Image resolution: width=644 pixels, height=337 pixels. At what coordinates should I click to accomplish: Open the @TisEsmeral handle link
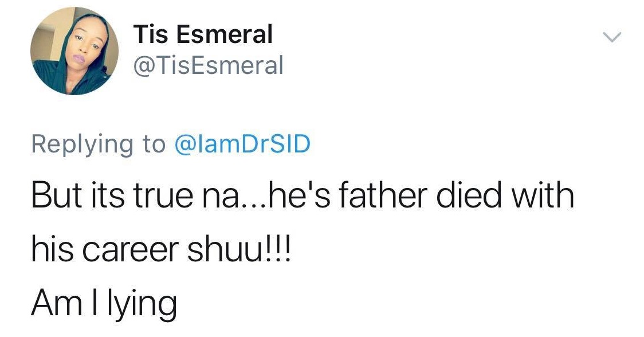coord(208,66)
